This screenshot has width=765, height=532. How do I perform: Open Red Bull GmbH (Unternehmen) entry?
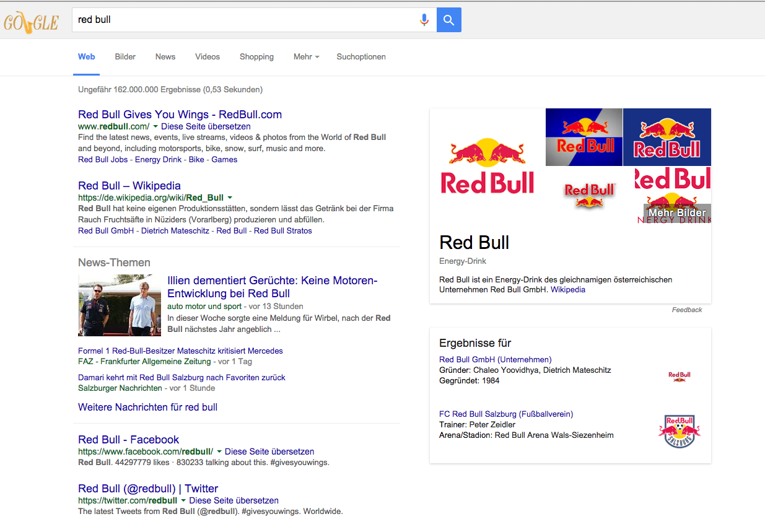495,360
